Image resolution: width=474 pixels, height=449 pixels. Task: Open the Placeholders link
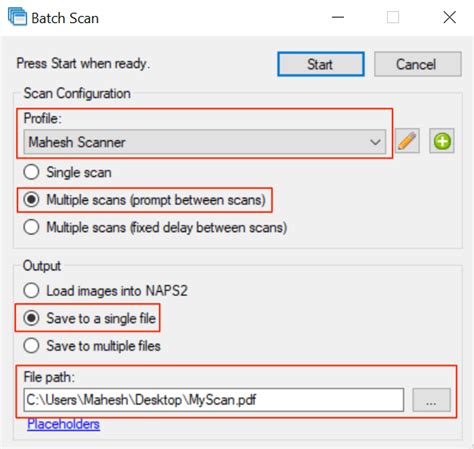[63, 424]
